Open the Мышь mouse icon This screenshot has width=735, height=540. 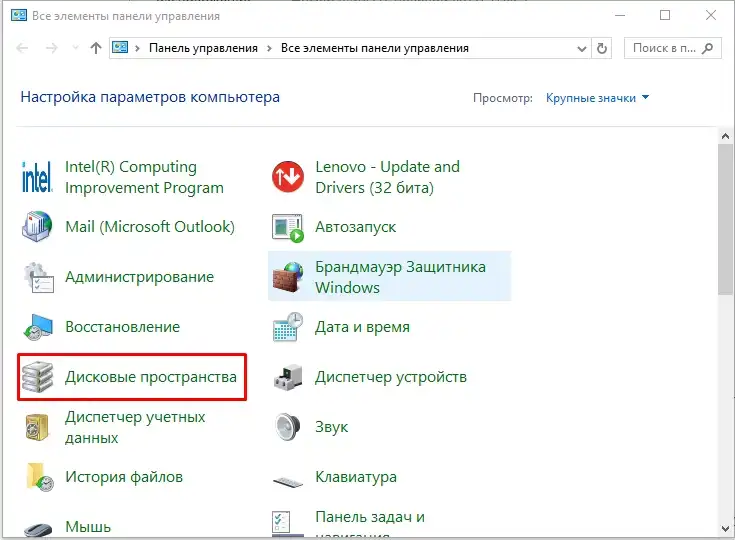[x=38, y=530]
